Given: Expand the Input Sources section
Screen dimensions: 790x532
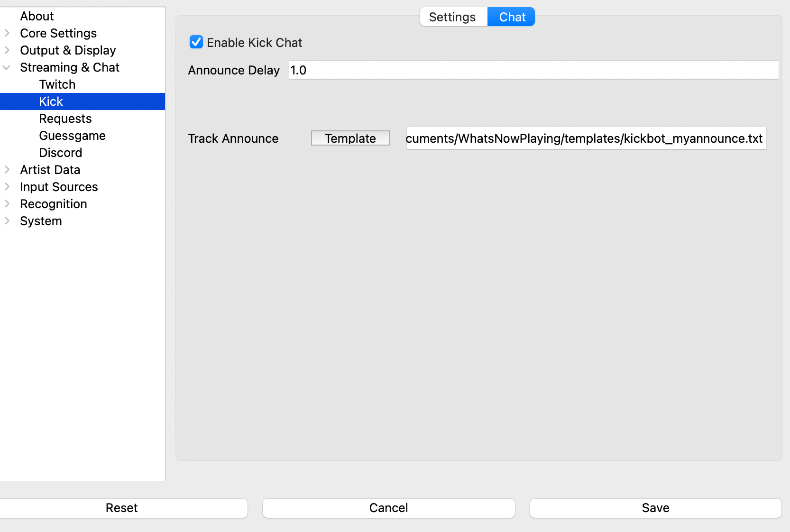Looking at the screenshot, I should [x=7, y=186].
